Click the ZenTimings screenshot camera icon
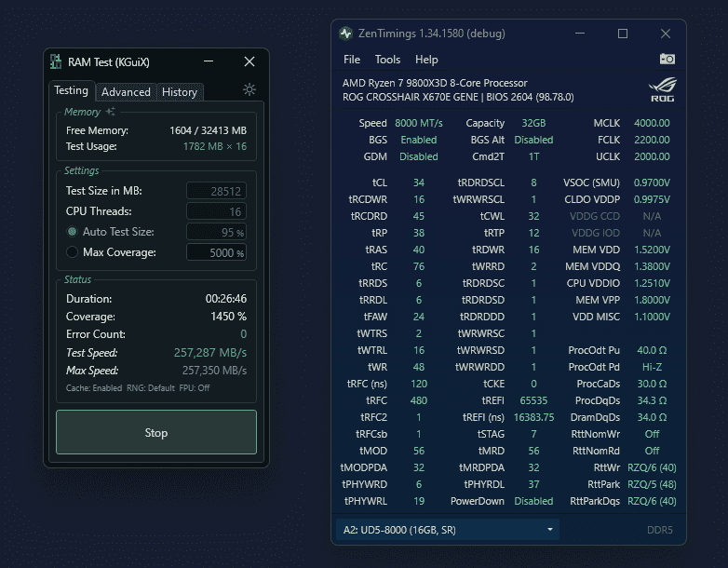 click(x=667, y=59)
